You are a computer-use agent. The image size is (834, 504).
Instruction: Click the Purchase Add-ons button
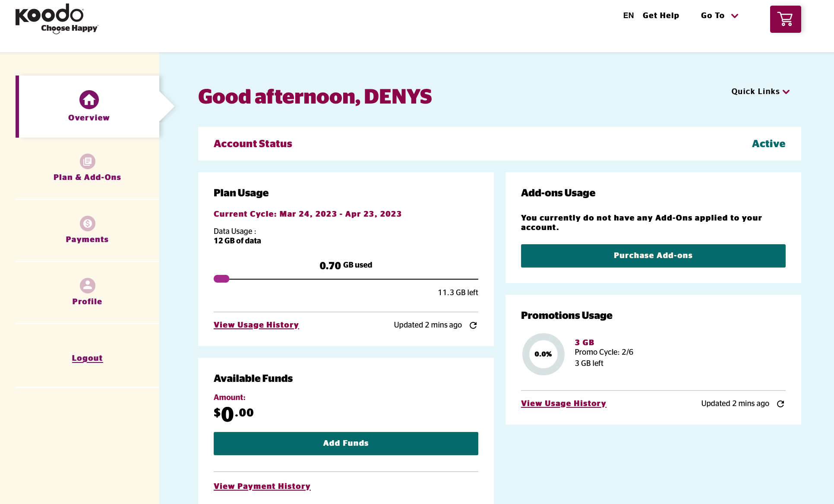654,255
